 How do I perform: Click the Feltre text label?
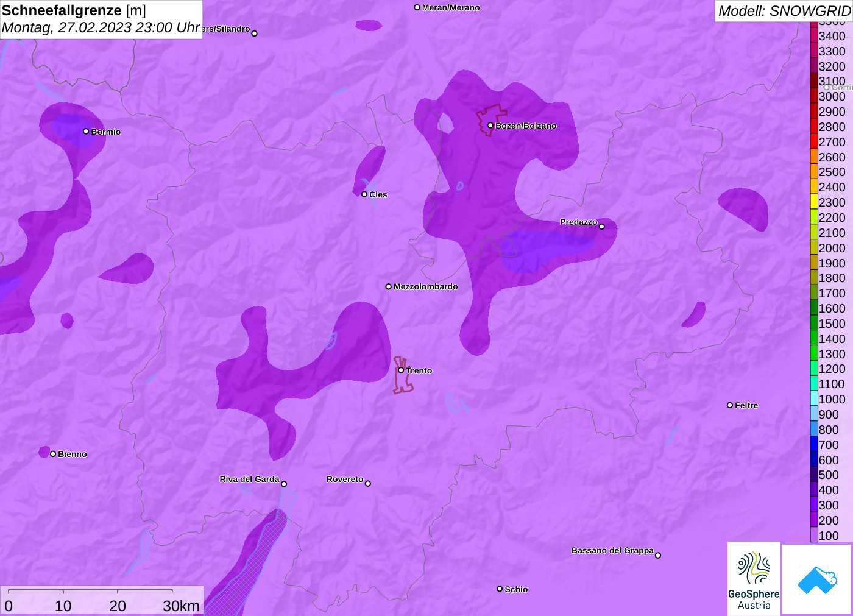(746, 405)
